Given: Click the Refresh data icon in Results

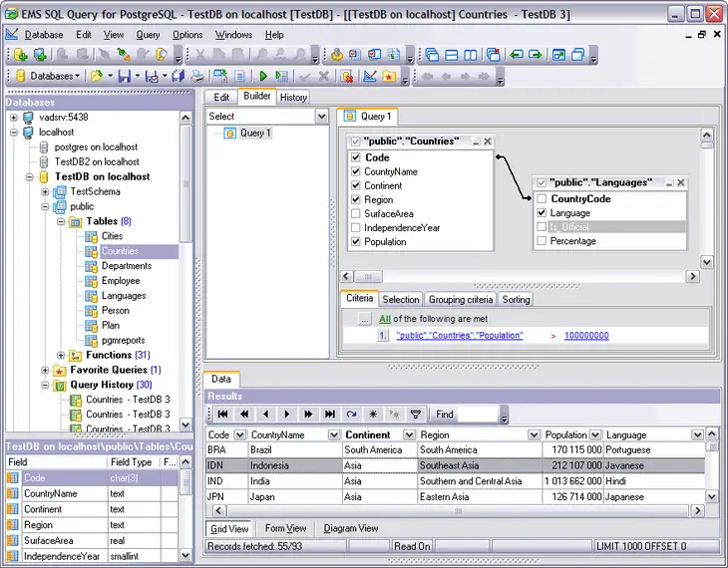Looking at the screenshot, I should tap(351, 415).
